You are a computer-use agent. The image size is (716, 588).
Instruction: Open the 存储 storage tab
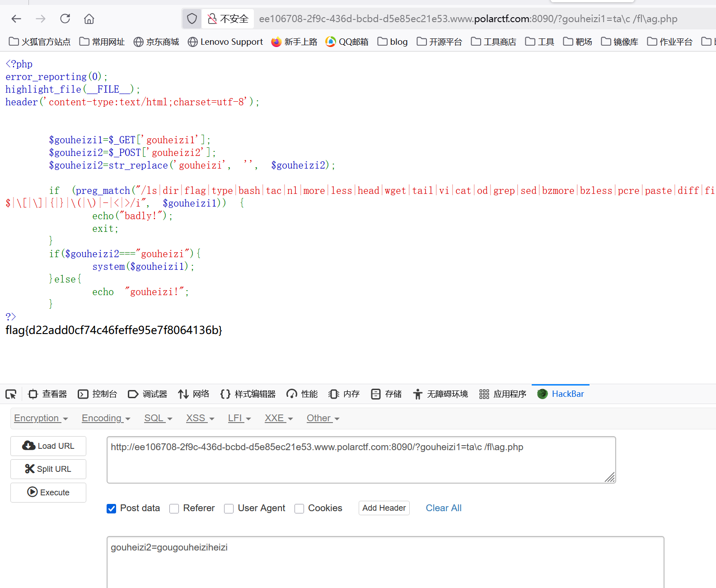point(386,394)
